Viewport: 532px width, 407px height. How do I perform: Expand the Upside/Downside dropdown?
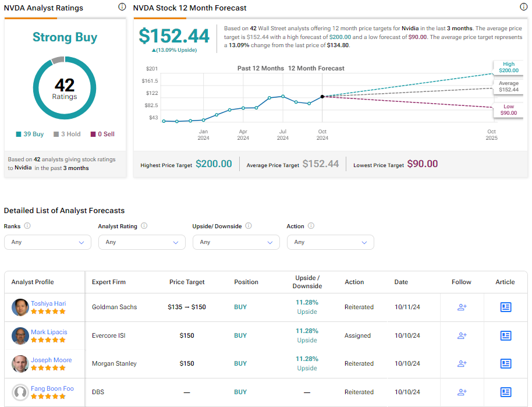tap(236, 242)
